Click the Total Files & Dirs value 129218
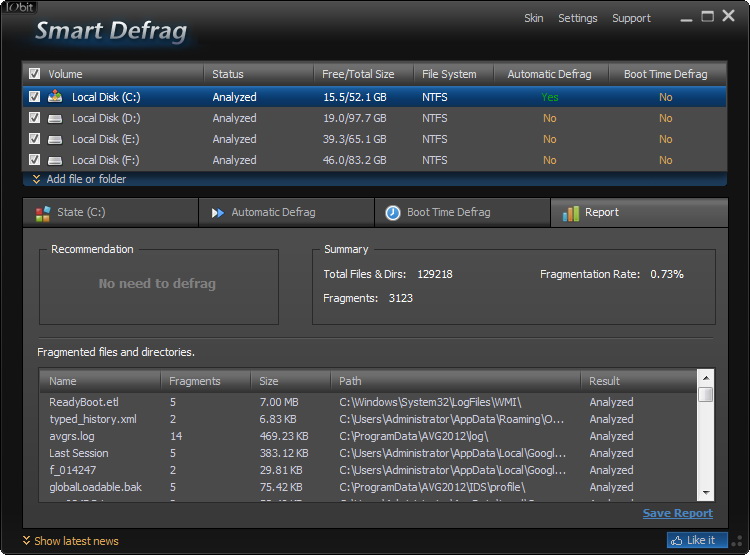This screenshot has height=555, width=750. (x=435, y=274)
